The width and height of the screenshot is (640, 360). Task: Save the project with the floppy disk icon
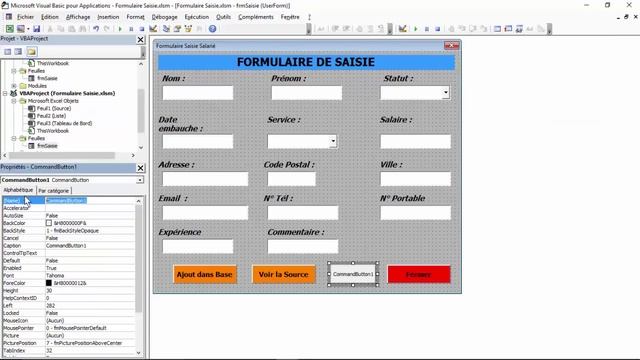pyautogui.click(x=36, y=29)
